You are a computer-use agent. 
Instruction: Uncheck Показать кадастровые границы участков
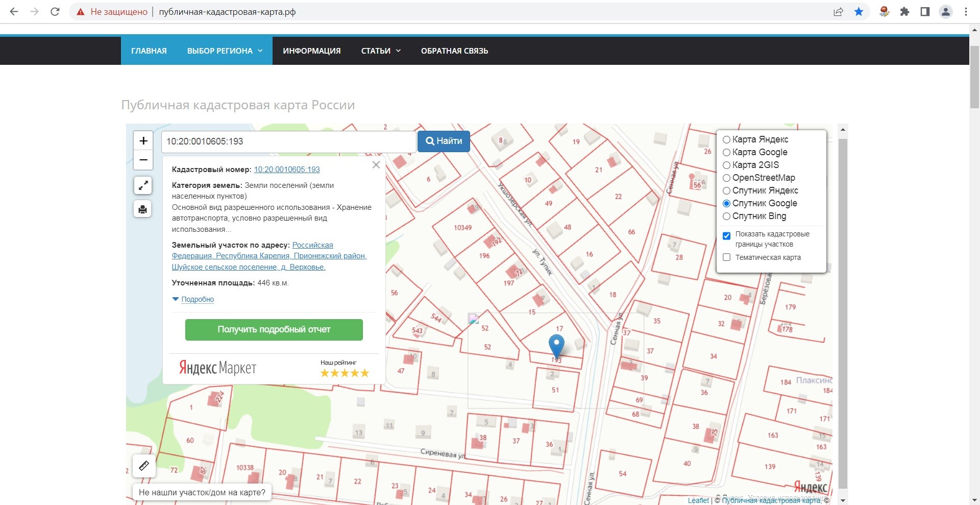[727, 236]
